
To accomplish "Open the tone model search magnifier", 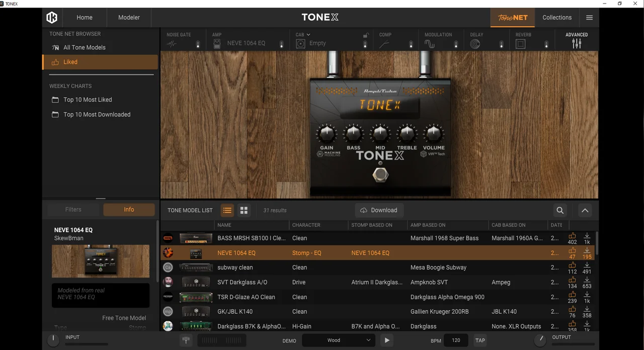I will click(560, 211).
